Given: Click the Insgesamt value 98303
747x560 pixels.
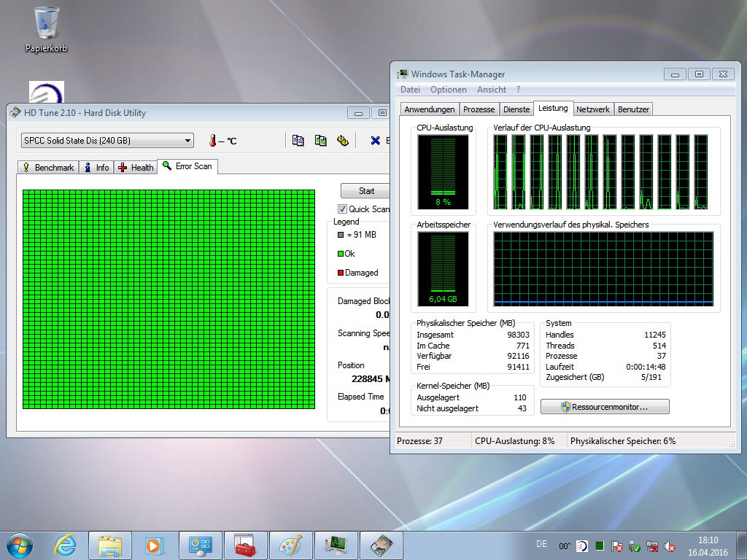Looking at the screenshot, I should [519, 335].
